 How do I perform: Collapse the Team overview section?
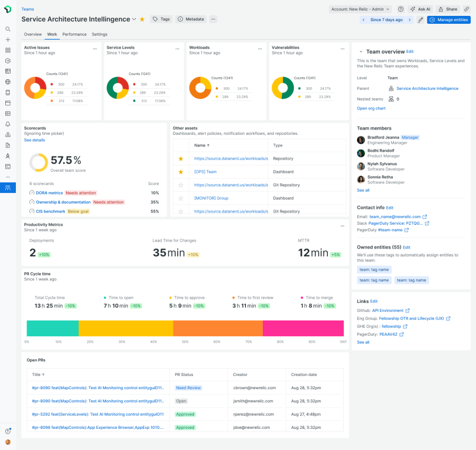coord(361,52)
